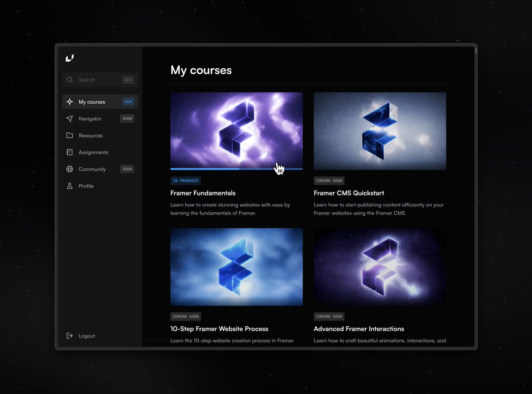Click the Framer logo at sidebar top
This screenshot has width=532, height=394.
click(x=70, y=58)
